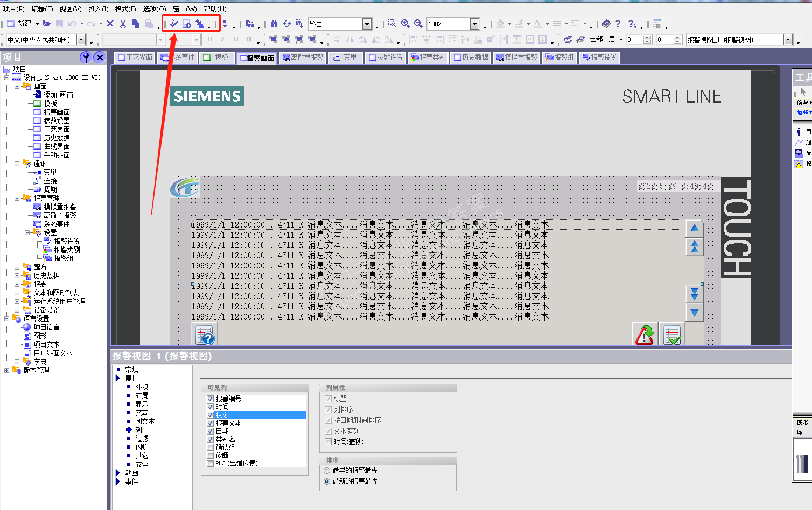Select 最新的报警最先 sort option

[327, 481]
